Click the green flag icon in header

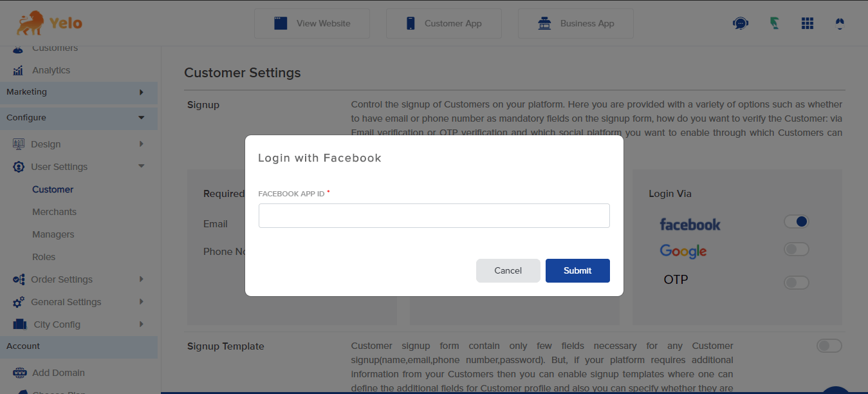pyautogui.click(x=775, y=24)
